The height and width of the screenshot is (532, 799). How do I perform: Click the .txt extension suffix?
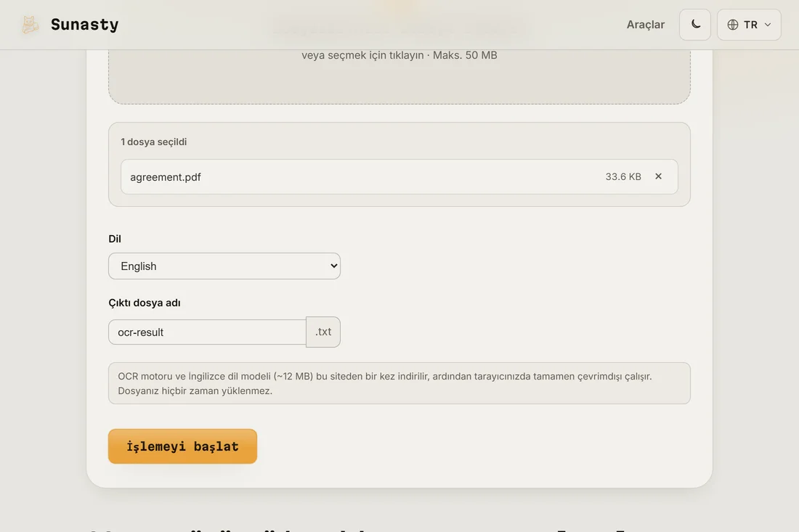323,332
